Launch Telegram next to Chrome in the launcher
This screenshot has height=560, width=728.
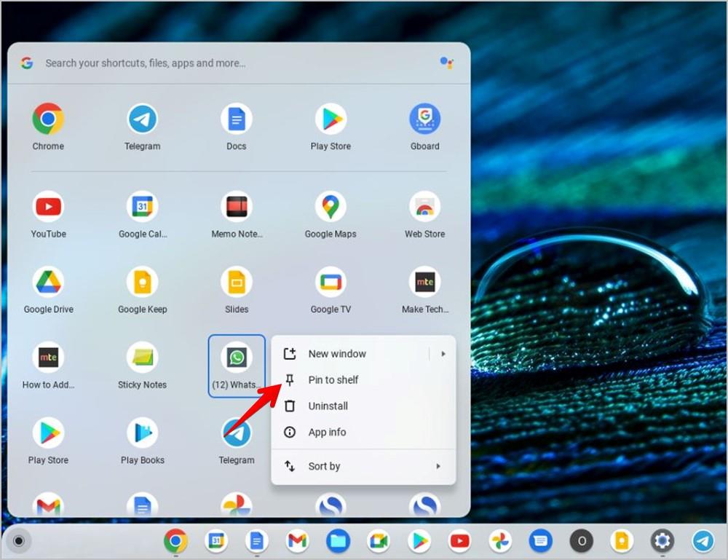coord(143,119)
